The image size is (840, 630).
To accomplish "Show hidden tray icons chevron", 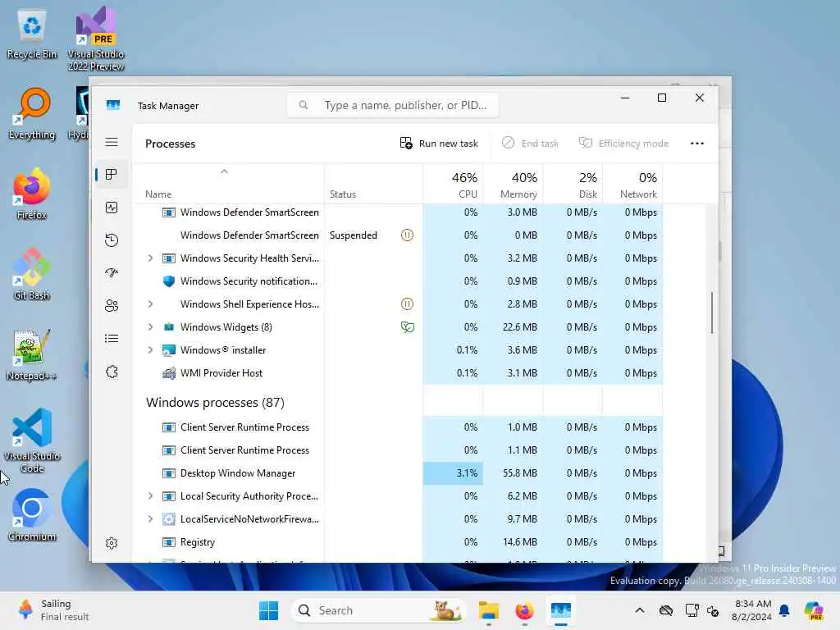I will [x=640, y=610].
